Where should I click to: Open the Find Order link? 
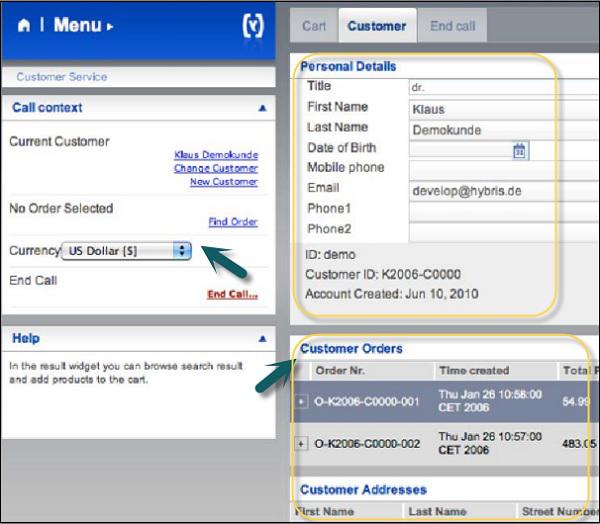[x=232, y=221]
